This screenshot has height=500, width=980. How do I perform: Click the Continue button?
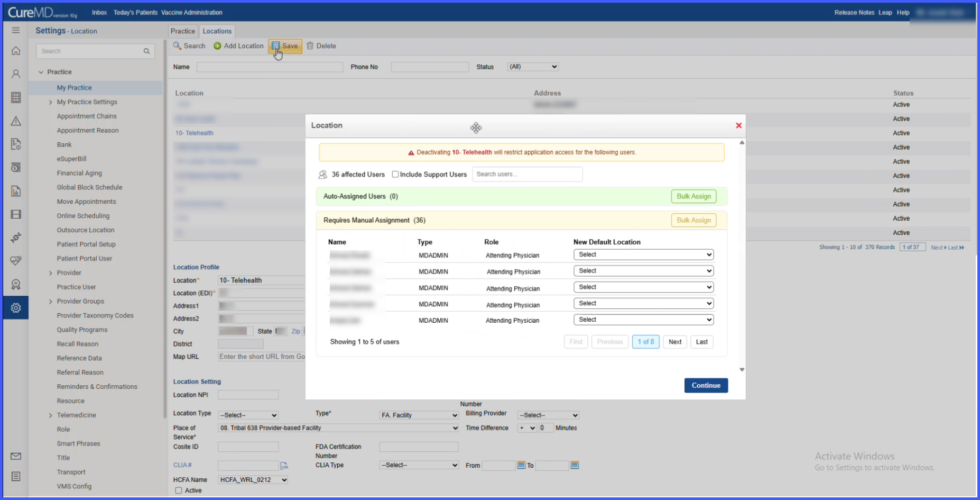(x=706, y=386)
